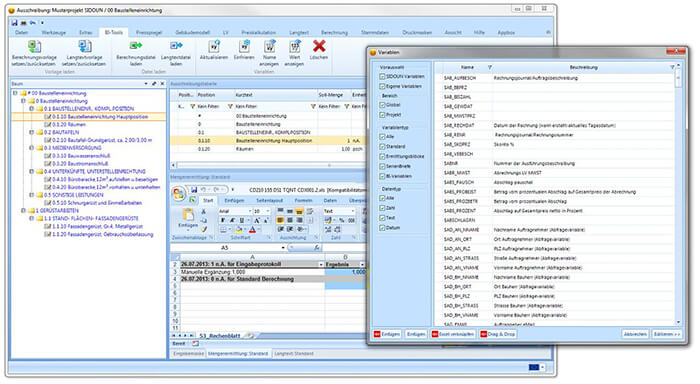Toggle bold in Excel Schriftart group

coord(223,221)
